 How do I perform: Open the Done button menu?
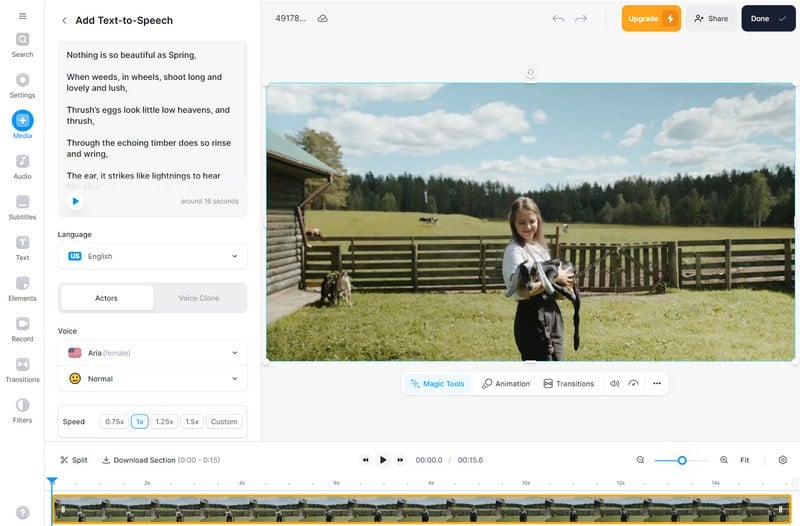pyautogui.click(x=768, y=18)
